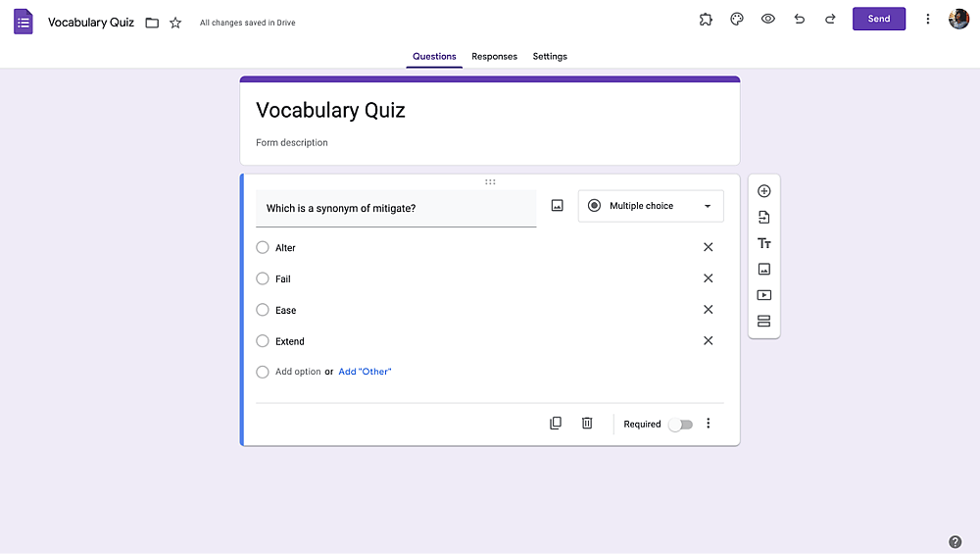Add image from sidebar toolbar
Viewport: 980px width, 554px height.
tap(763, 270)
